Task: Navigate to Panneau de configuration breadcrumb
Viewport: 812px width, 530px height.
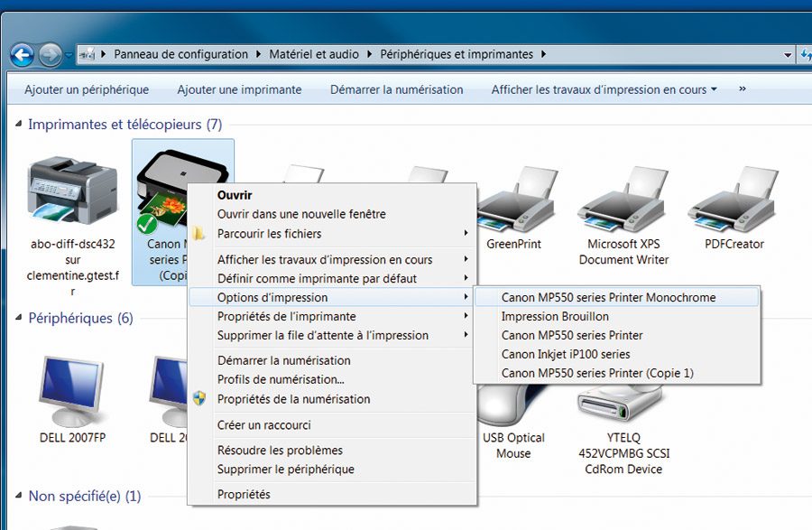Action: coord(180,54)
